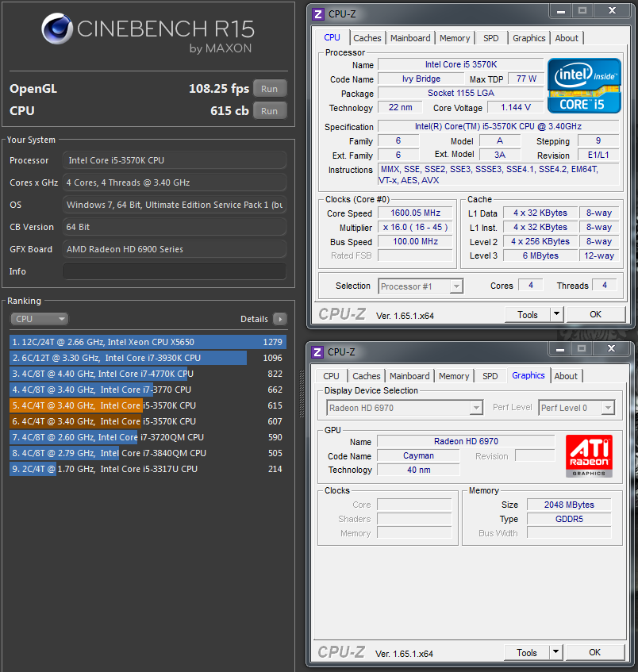Viewport: 638px width, 672px height.
Task: Open Memory tab in top CPU-Z window
Action: [x=455, y=38]
